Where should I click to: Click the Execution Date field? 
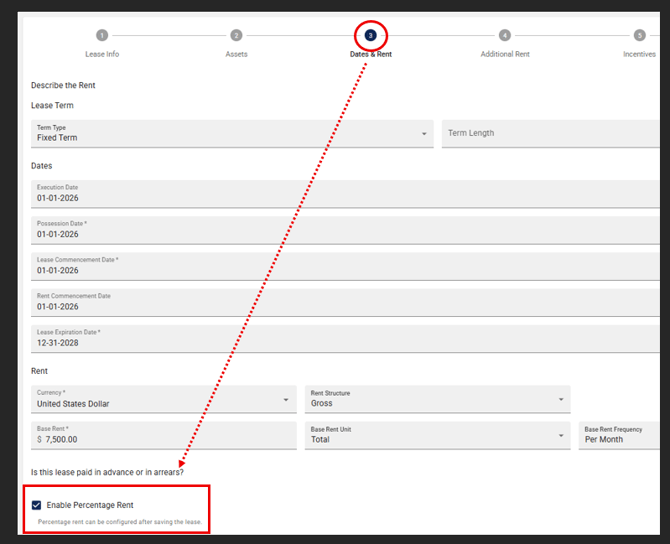(x=340, y=193)
